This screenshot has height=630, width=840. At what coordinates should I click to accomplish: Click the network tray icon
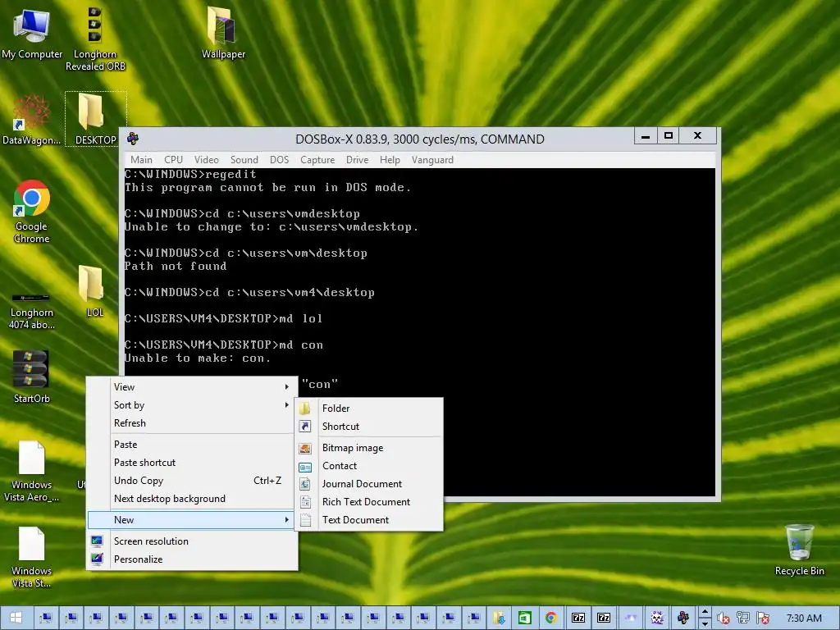743,618
